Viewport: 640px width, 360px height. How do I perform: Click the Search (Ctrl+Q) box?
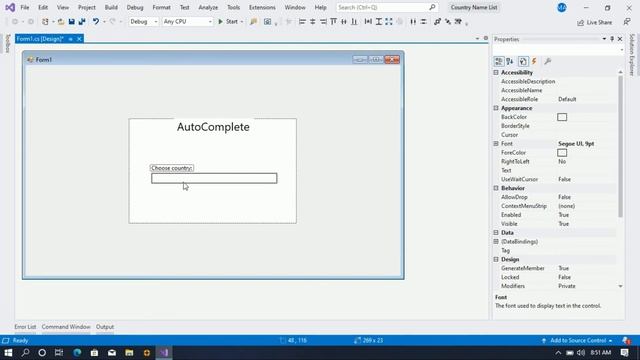pyautogui.click(x=387, y=7)
